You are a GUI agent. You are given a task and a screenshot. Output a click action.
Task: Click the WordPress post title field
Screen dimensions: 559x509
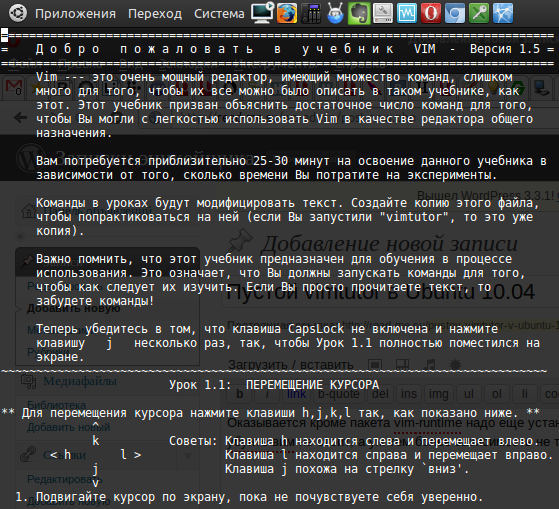[x=390, y=292]
